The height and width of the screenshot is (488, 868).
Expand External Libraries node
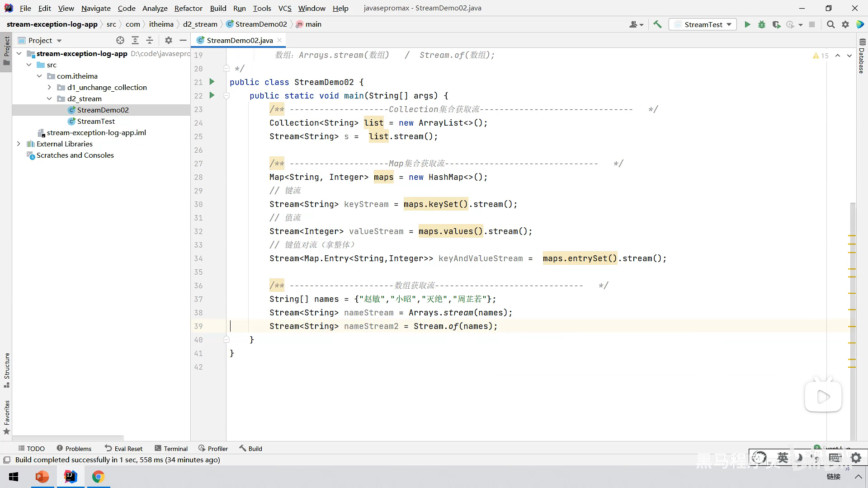click(19, 144)
